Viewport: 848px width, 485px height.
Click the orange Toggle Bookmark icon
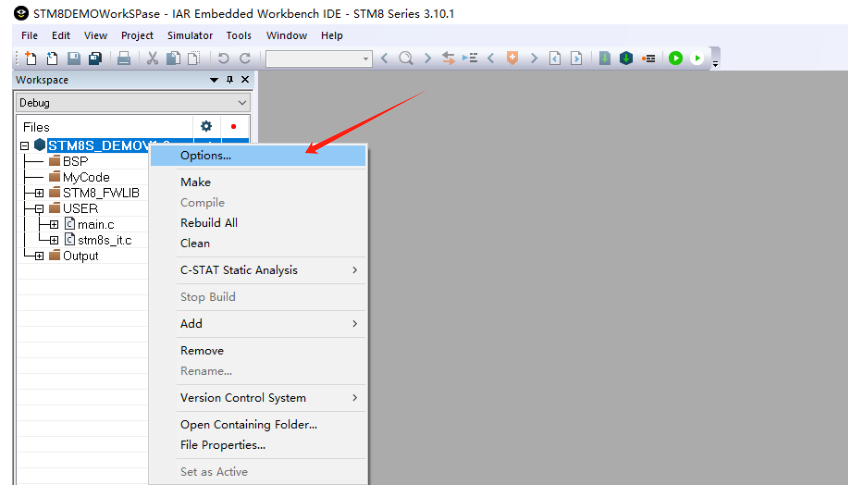click(512, 58)
